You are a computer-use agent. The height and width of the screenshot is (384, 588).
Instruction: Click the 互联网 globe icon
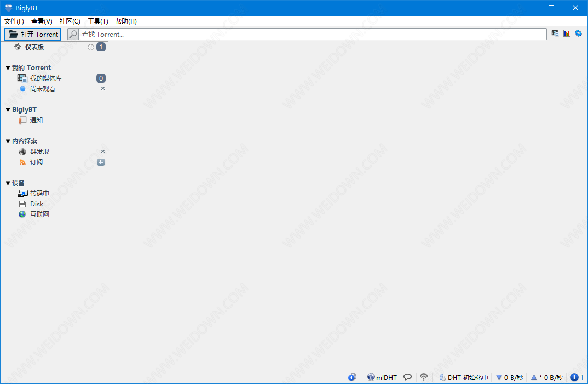pos(22,214)
